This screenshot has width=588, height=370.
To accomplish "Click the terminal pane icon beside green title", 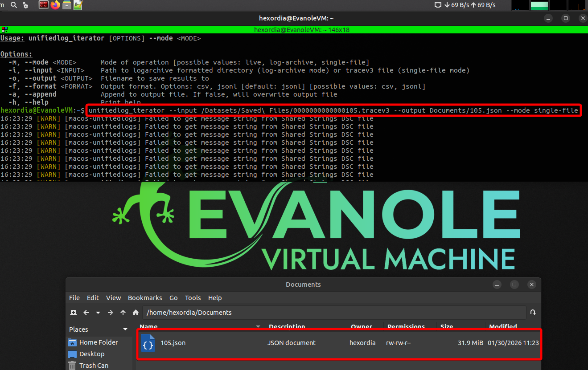I will pos(4,30).
